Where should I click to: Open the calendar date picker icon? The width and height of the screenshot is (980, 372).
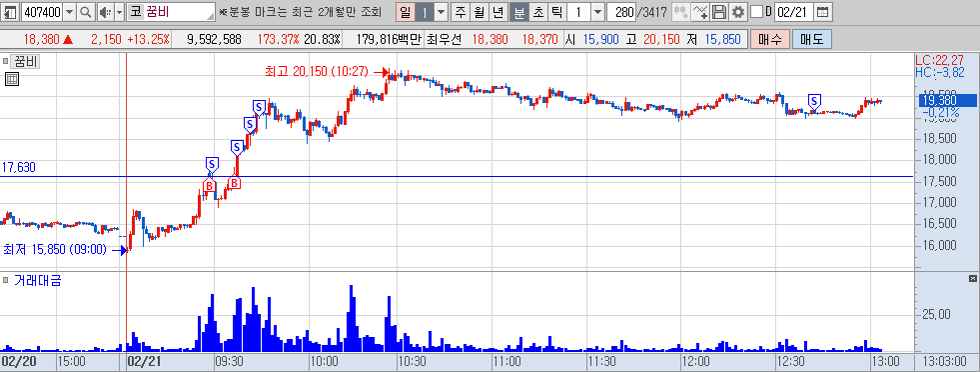click(x=823, y=12)
